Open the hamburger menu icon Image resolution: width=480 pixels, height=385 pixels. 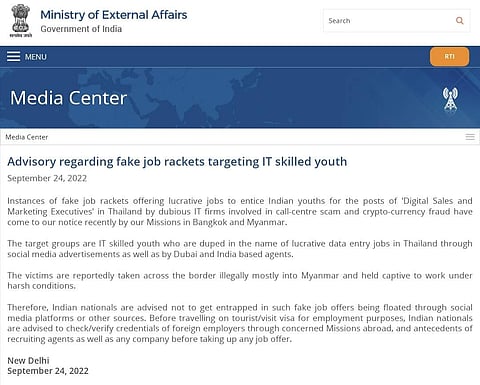coord(14,56)
